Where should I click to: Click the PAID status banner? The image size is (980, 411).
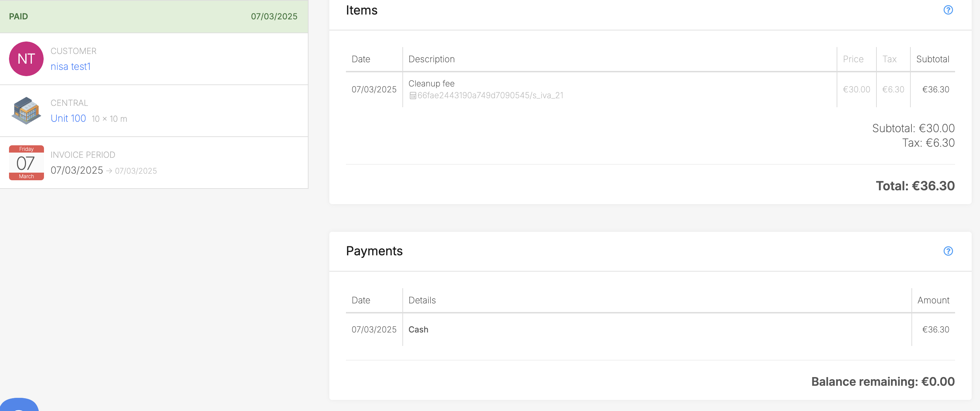point(154,16)
